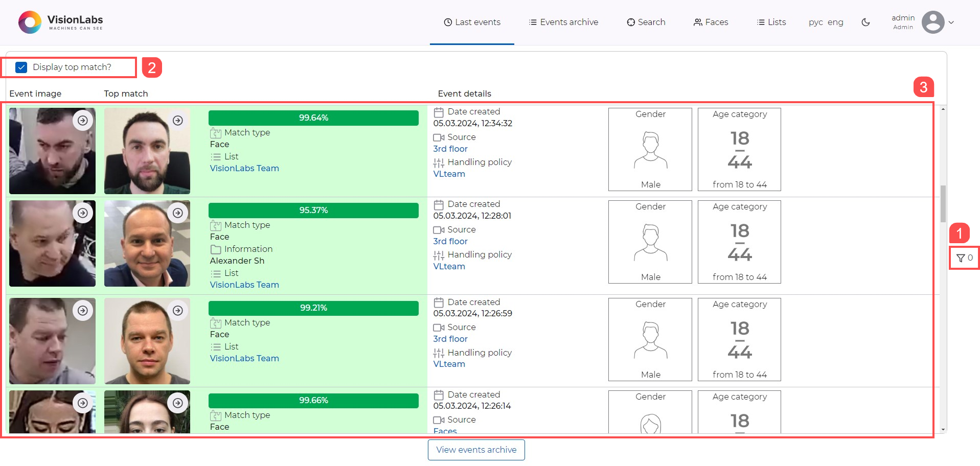Open the filter icon on right side
The height and width of the screenshot is (466, 980).
pyautogui.click(x=964, y=258)
